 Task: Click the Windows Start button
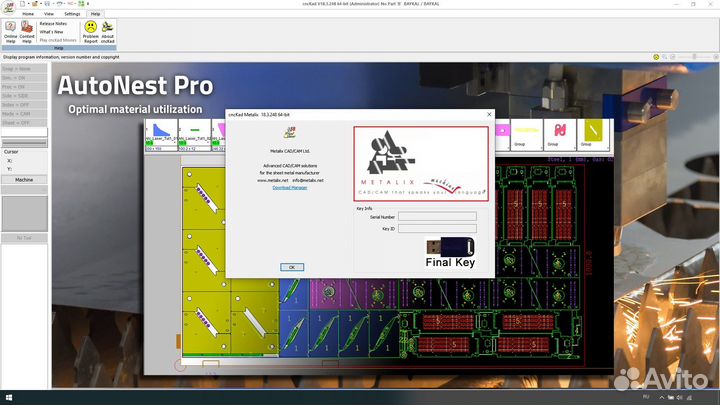coord(6,398)
